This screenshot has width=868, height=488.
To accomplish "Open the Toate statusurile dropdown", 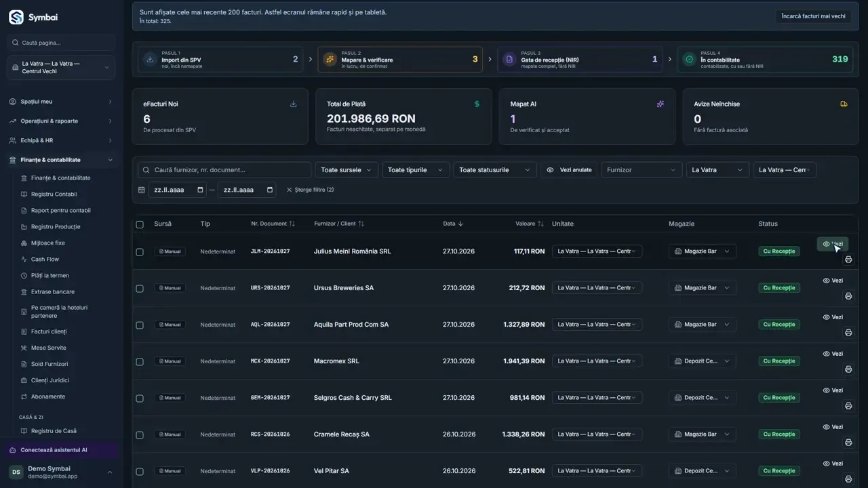I will (495, 170).
